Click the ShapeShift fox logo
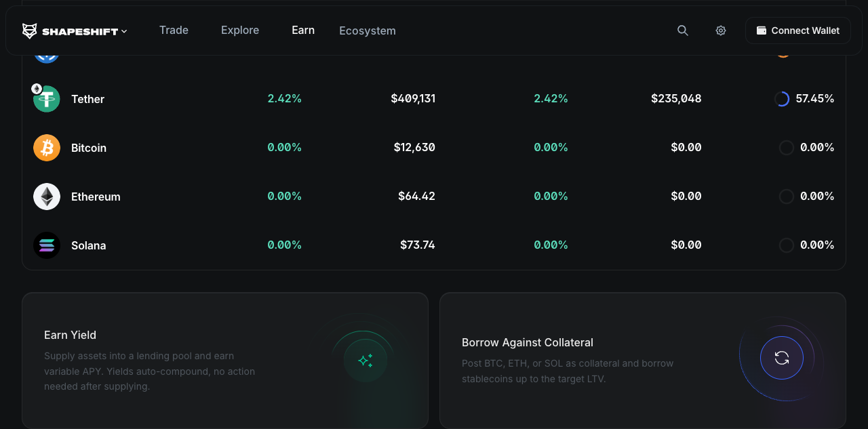This screenshot has width=868, height=429. pos(30,30)
